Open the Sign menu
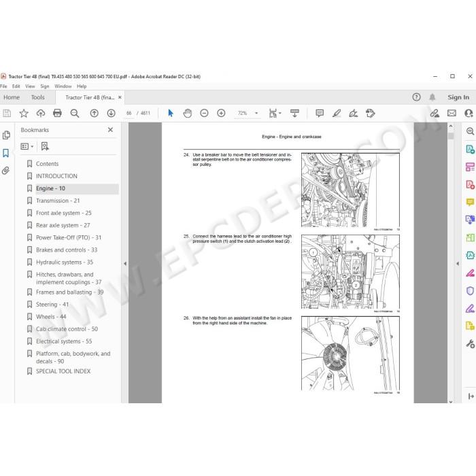The height and width of the screenshot is (476, 476). [45, 86]
